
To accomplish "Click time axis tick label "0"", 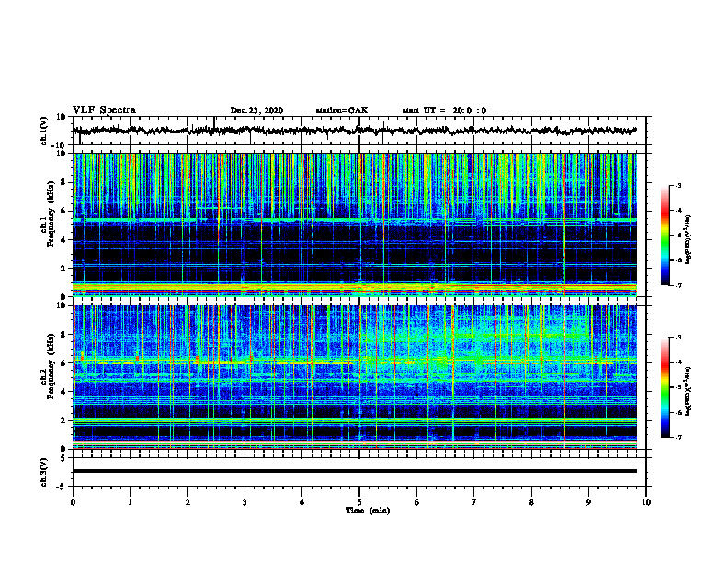I will click(x=73, y=502).
